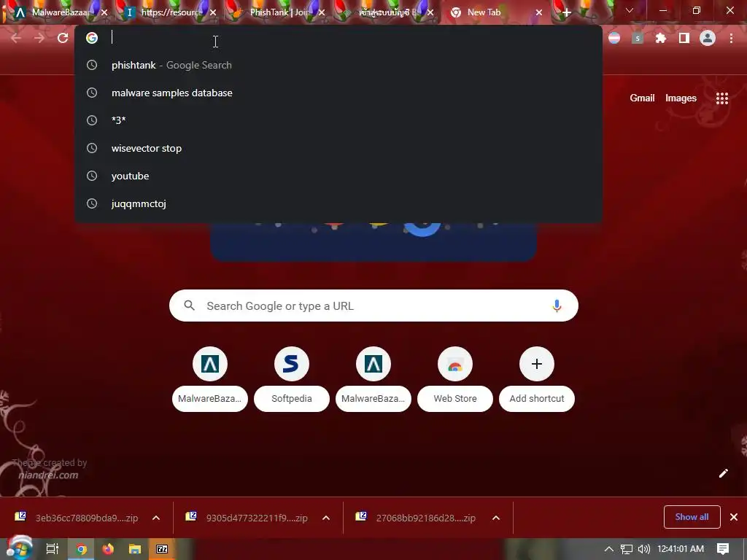Image resolution: width=747 pixels, height=560 pixels.
Task: Switch to the Thai-titled tab
Action: click(387, 12)
